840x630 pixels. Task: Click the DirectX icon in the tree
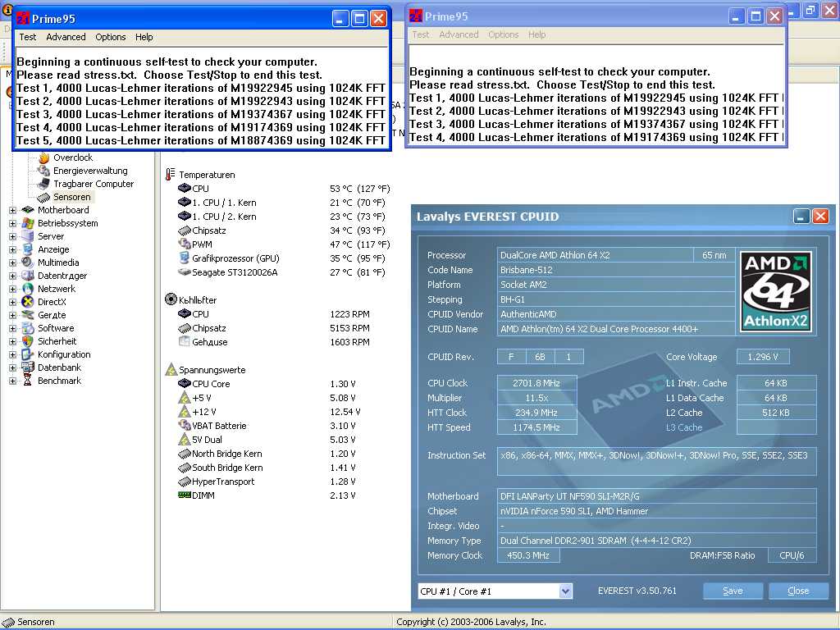point(28,302)
